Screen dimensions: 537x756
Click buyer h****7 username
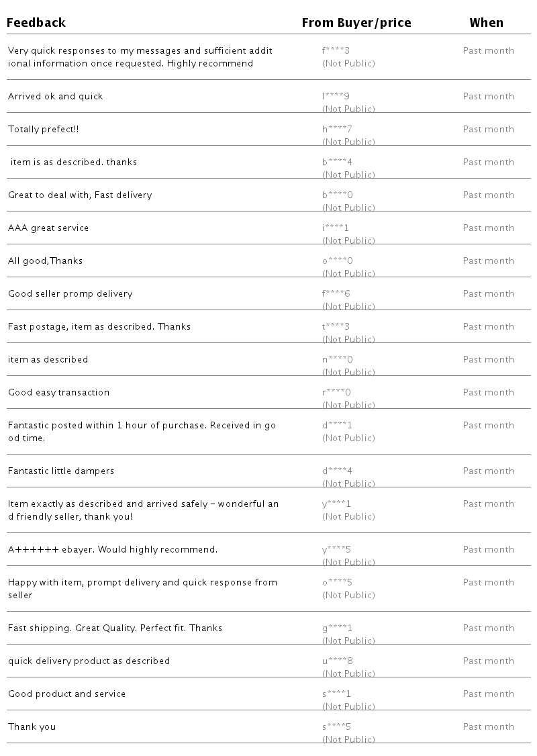336,129
